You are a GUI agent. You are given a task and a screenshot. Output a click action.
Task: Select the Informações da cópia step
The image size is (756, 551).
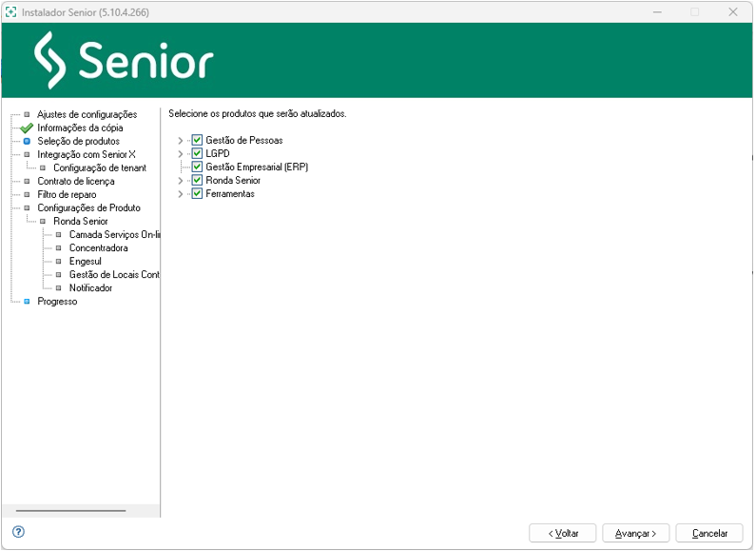point(80,128)
